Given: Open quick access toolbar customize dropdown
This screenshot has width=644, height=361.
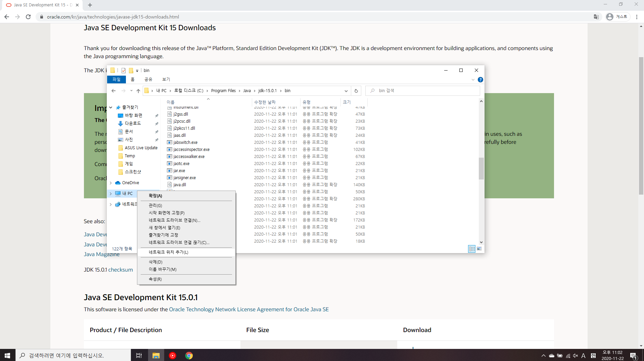Looking at the screenshot, I should pyautogui.click(x=137, y=71).
